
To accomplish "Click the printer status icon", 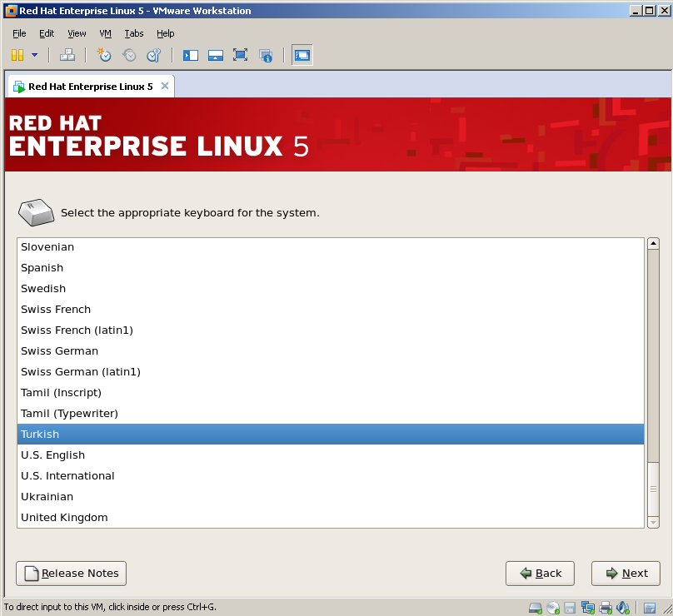I will pos(606,608).
